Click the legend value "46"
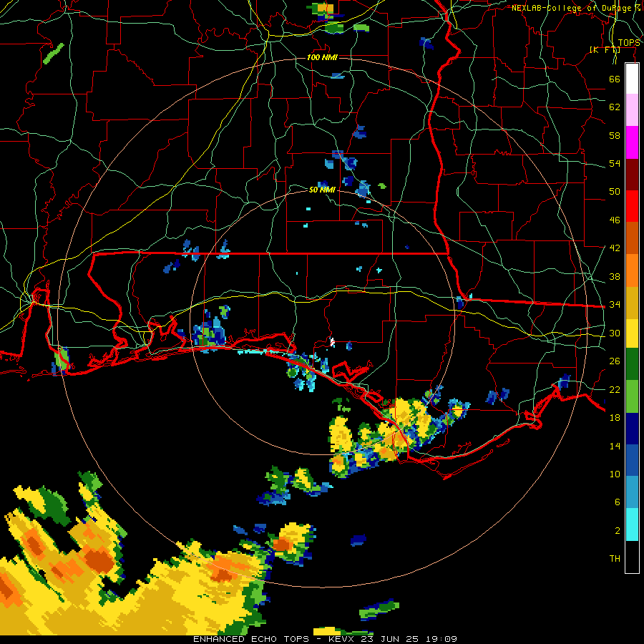This screenshot has height=644, width=644. point(615,220)
